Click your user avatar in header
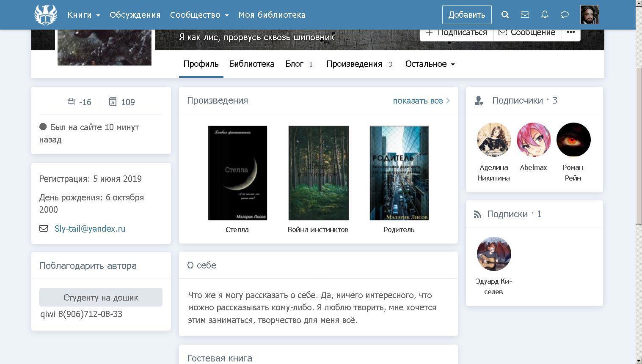This screenshot has height=364, width=642. coord(590,15)
